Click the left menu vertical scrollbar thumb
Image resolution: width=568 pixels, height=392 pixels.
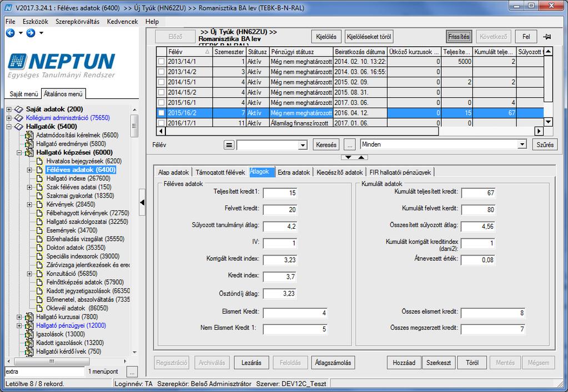(134, 125)
